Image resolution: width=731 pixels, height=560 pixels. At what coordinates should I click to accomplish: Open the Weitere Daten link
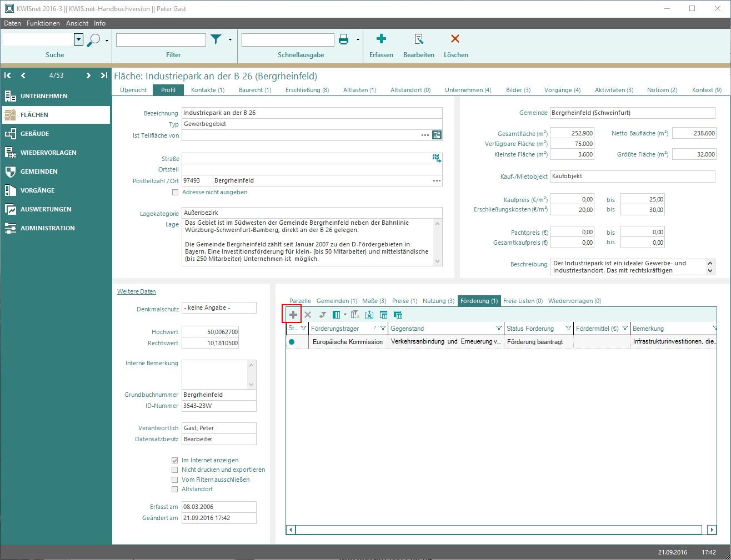click(137, 292)
